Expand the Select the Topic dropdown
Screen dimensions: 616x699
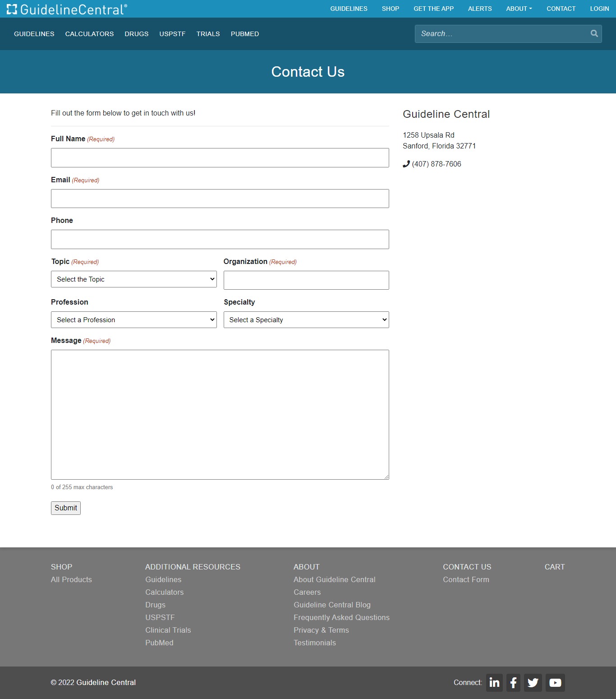point(133,279)
